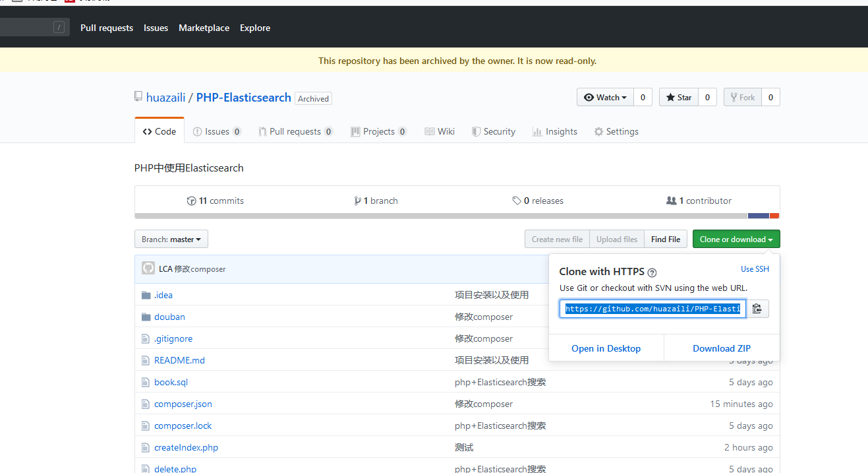Switch to the repository Pull requests tab
This screenshot has height=473, width=868.
tap(295, 131)
